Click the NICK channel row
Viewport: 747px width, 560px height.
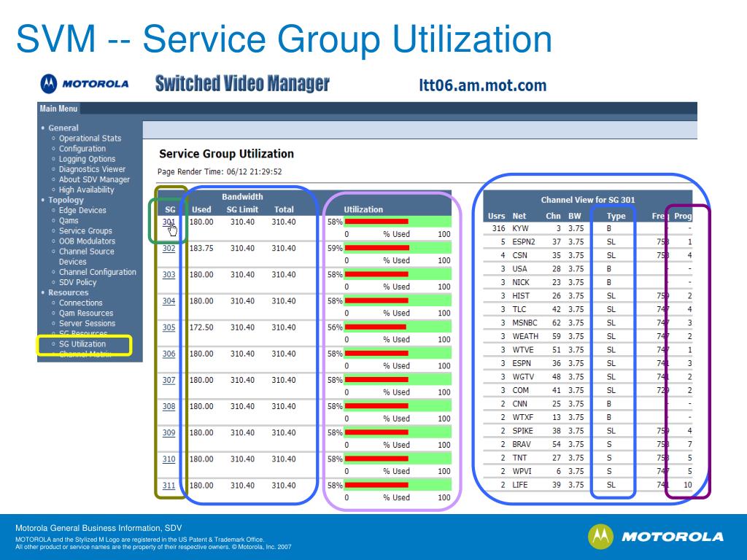(587, 282)
